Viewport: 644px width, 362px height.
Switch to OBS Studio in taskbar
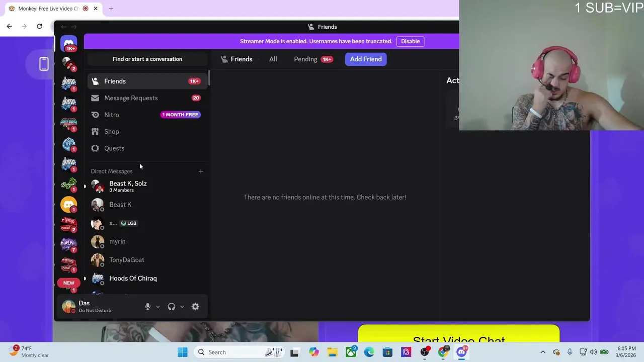[x=425, y=352]
